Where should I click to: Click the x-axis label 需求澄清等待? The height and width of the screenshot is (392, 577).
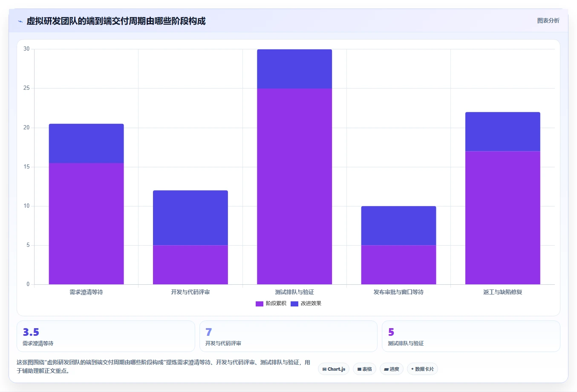pos(87,292)
